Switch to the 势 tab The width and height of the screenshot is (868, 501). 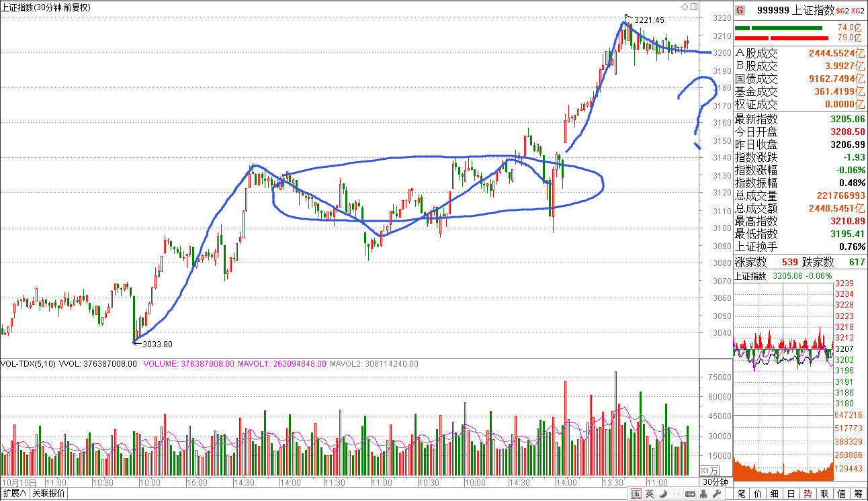[x=808, y=494]
